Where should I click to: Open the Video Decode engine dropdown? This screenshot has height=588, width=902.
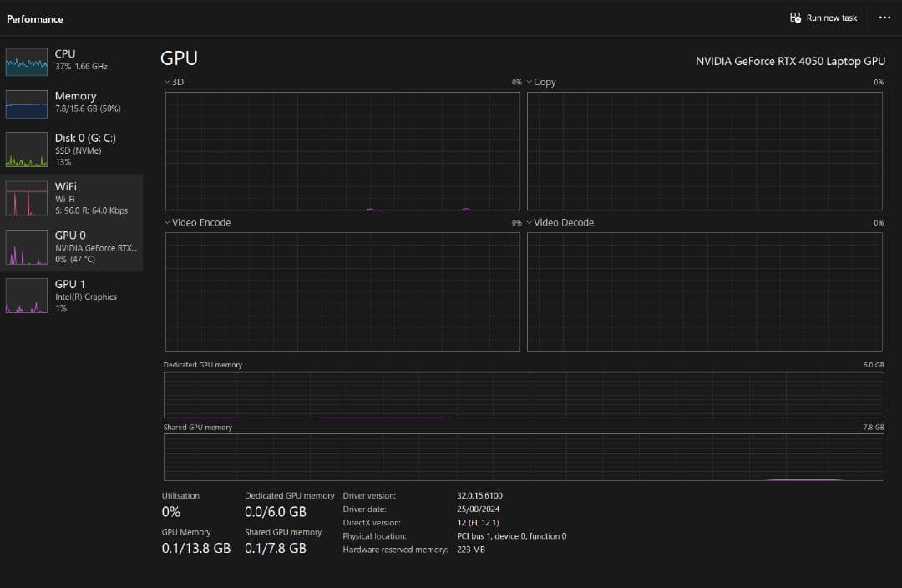pyautogui.click(x=530, y=223)
